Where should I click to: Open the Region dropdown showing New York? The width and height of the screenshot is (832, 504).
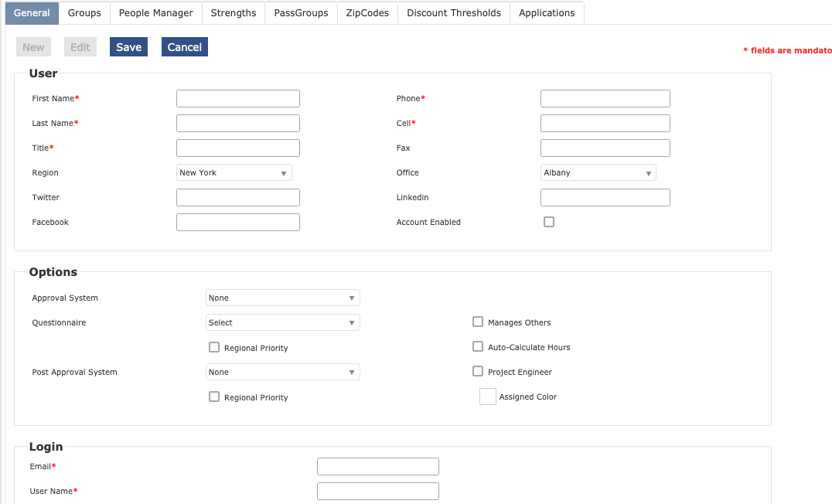[x=234, y=172]
